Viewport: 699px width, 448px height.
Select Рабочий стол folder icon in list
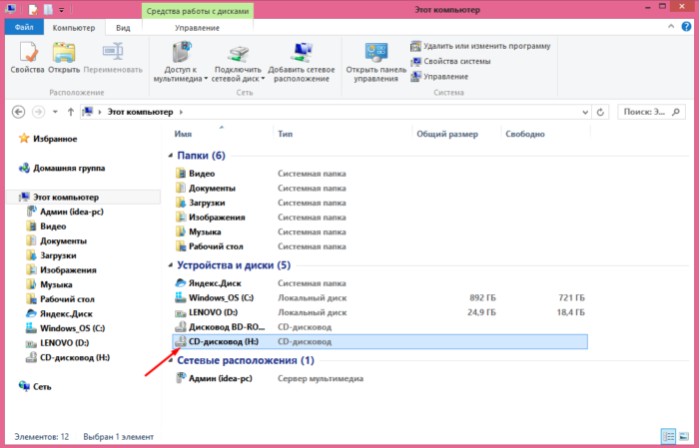coord(181,247)
